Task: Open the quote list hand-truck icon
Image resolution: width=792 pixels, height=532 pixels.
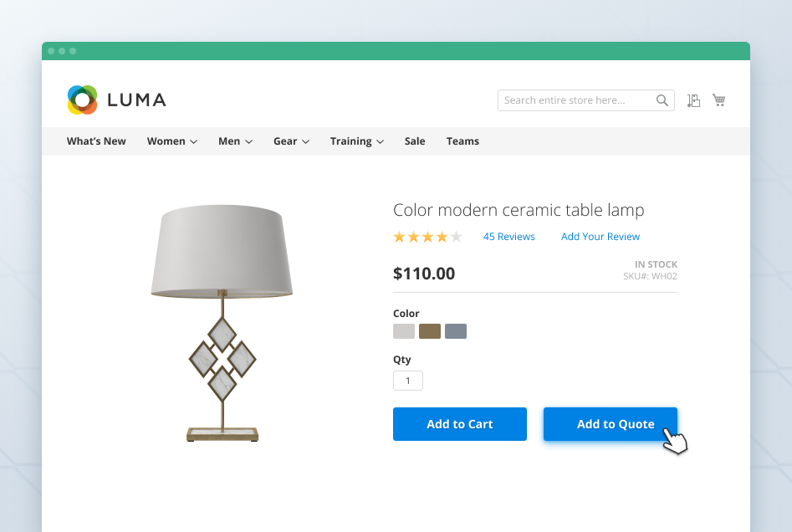Action: [x=693, y=100]
